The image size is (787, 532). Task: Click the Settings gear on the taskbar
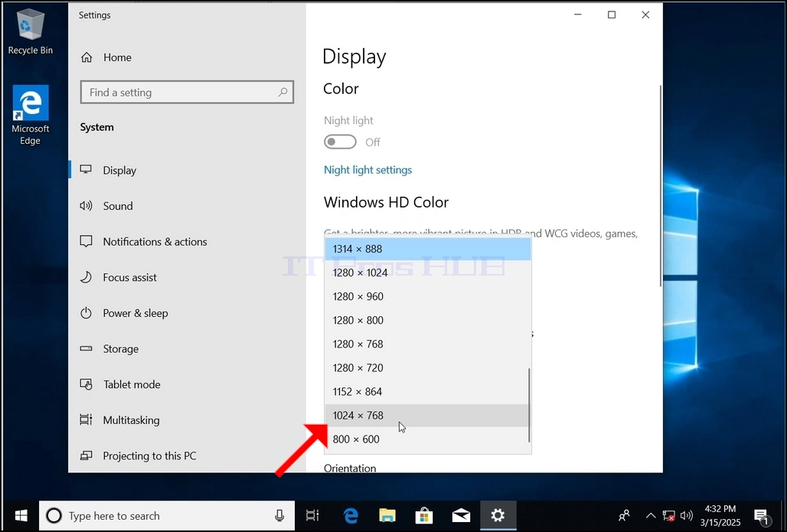point(498,515)
